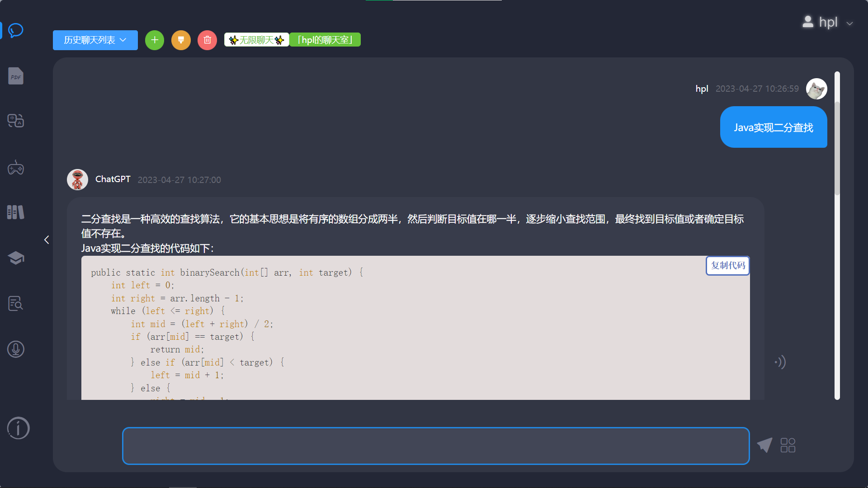Viewport: 868px width, 488px height.
Task: Click the 复制代码 copy code button
Action: coord(727,266)
